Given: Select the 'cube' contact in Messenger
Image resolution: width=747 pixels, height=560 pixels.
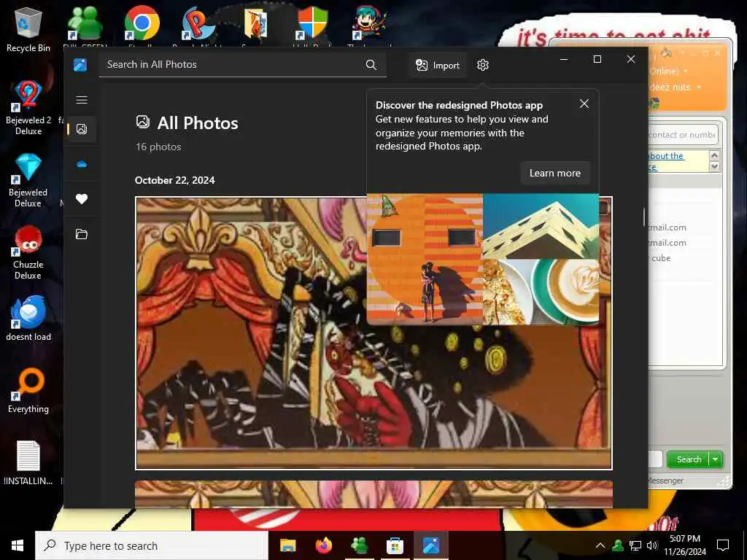Looking at the screenshot, I should [660, 258].
